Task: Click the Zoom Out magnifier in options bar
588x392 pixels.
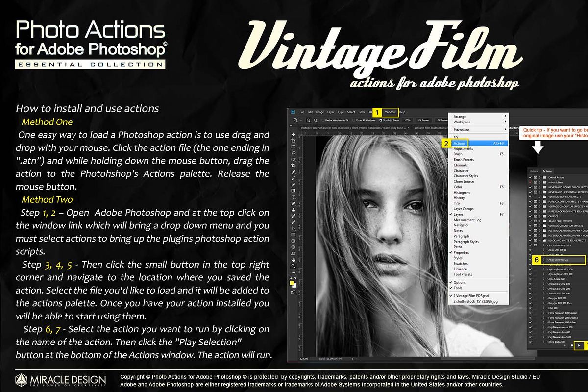Action: coord(316,120)
